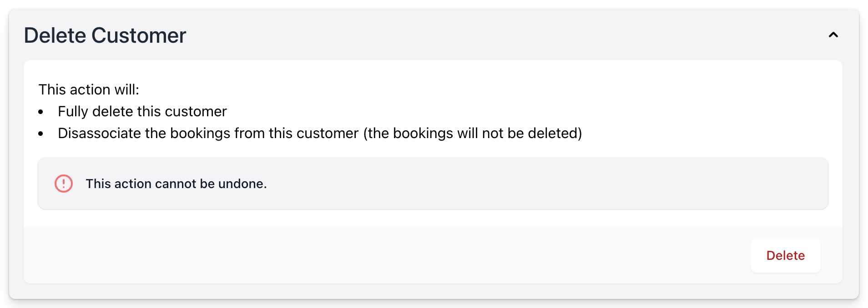
Task: Click the upward chevron in the top-right corner
Action: (x=834, y=35)
